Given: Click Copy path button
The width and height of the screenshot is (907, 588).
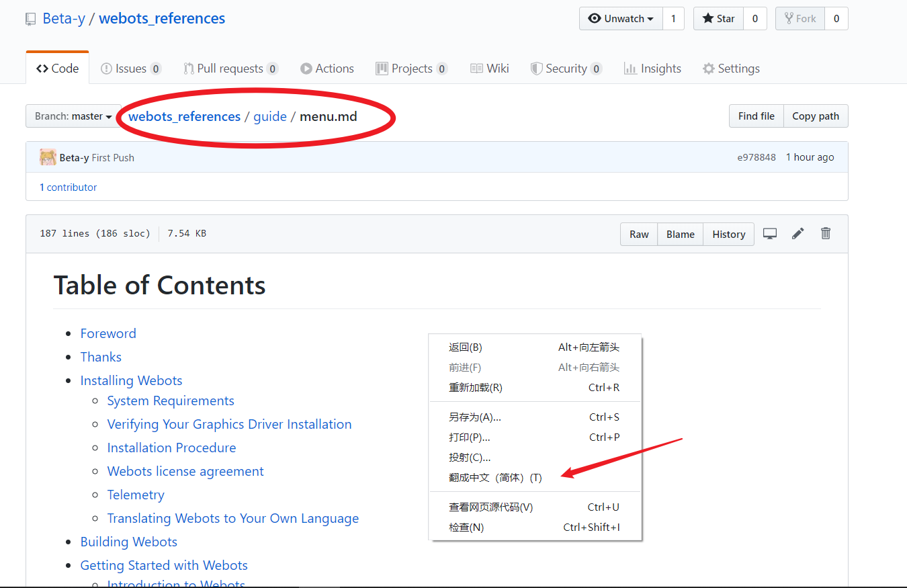Looking at the screenshot, I should [816, 116].
